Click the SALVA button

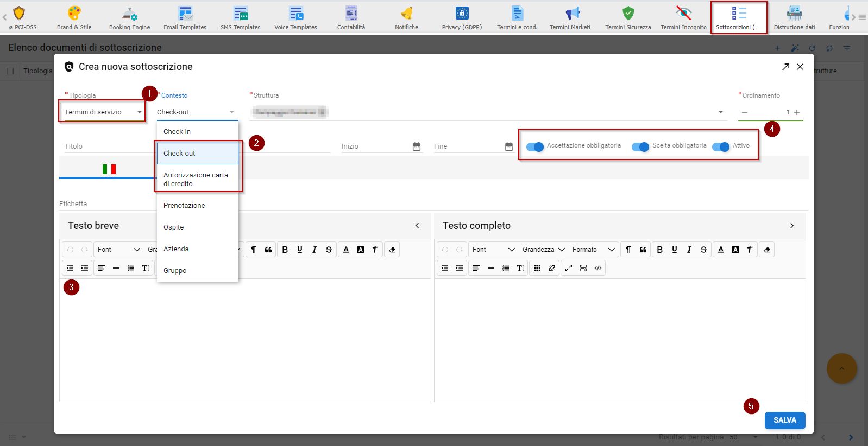coord(784,420)
